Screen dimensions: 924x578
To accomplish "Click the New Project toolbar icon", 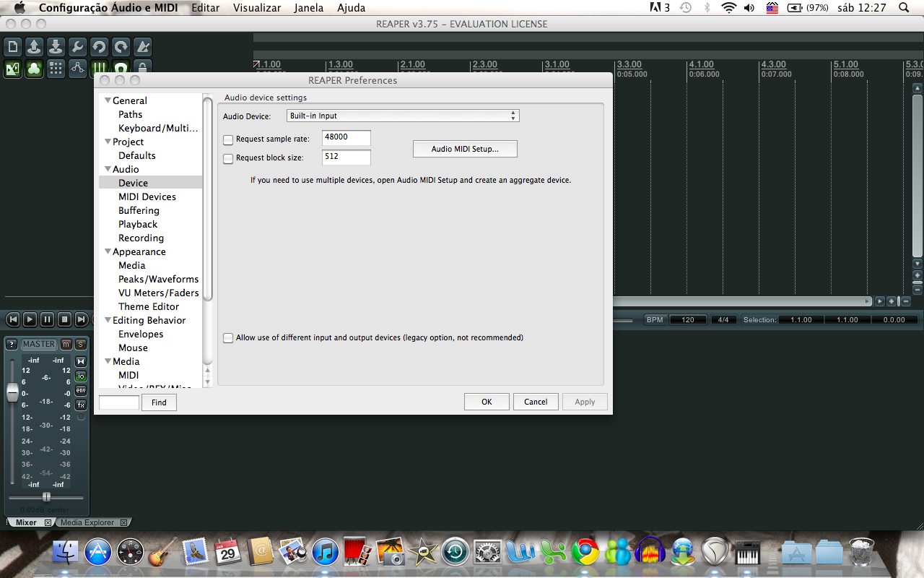I will coord(13,48).
